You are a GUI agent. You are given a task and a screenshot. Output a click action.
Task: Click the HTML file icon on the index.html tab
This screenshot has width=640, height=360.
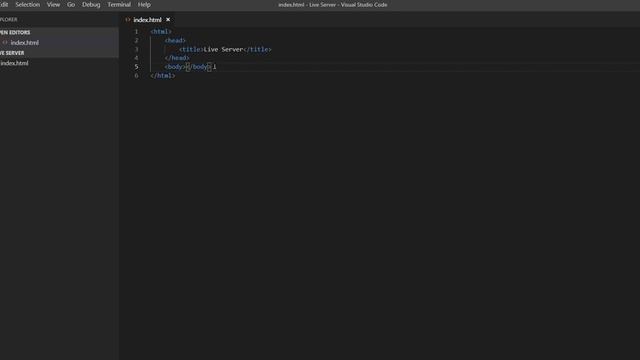tap(128, 20)
